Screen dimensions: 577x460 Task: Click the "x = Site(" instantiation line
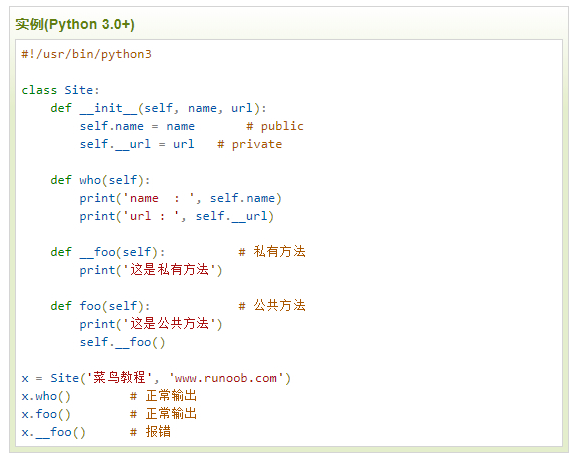pos(156,378)
